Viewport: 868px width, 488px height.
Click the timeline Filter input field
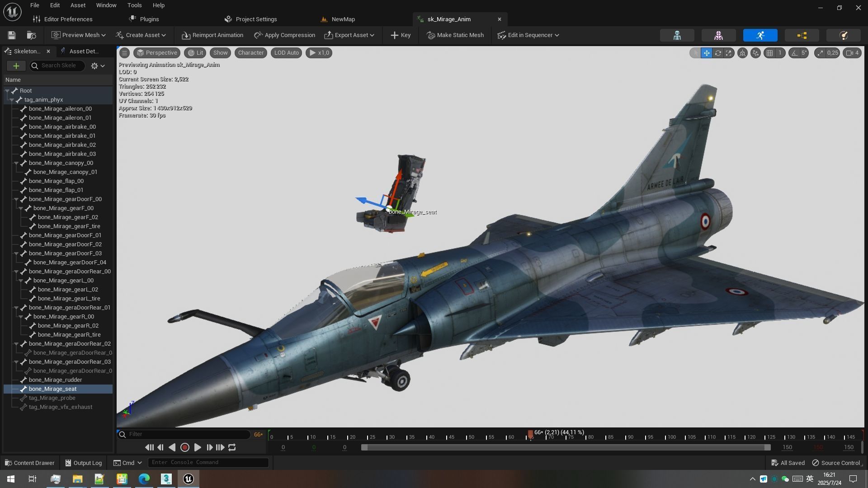(x=184, y=434)
